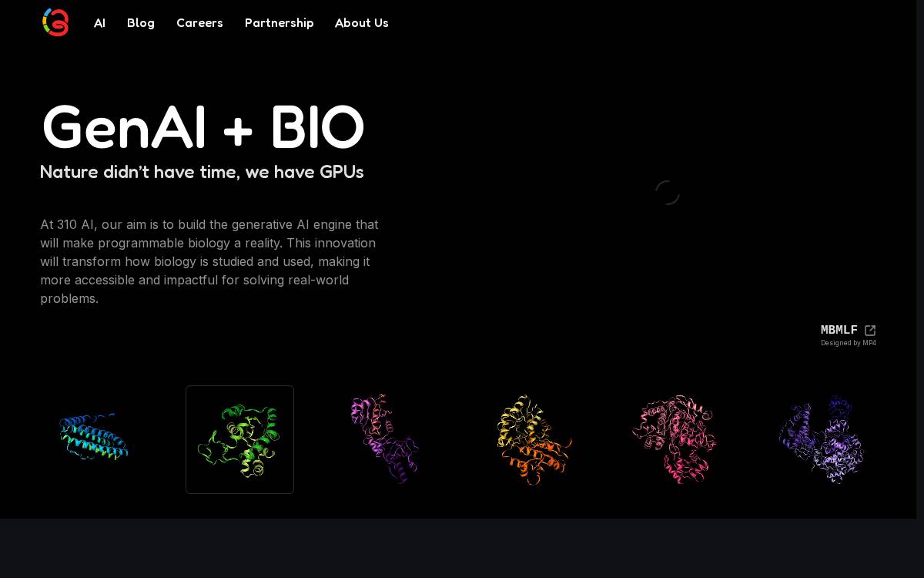Select the pink protein thumbnail
The width and height of the screenshot is (924, 578).
676,439
